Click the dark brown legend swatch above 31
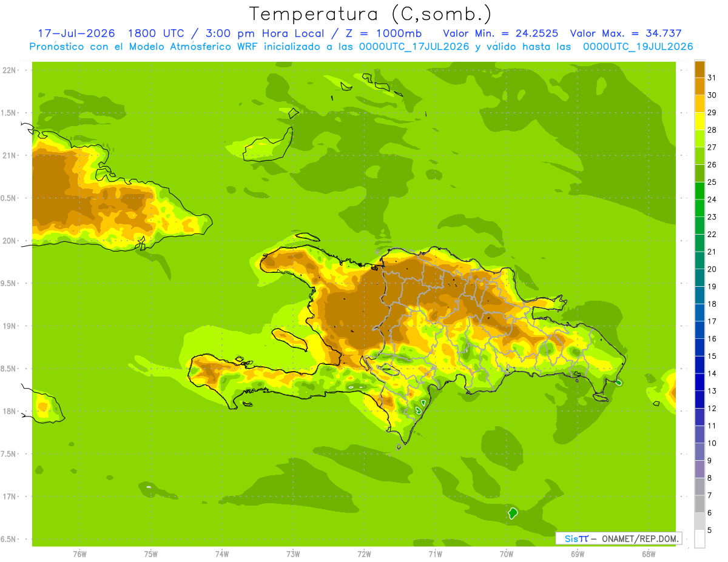 (x=699, y=69)
